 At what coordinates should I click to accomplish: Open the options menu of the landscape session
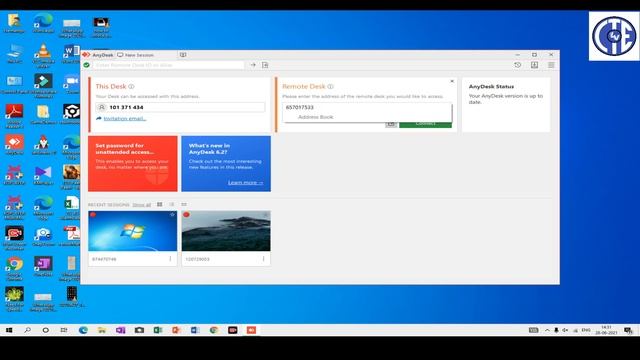click(x=263, y=259)
